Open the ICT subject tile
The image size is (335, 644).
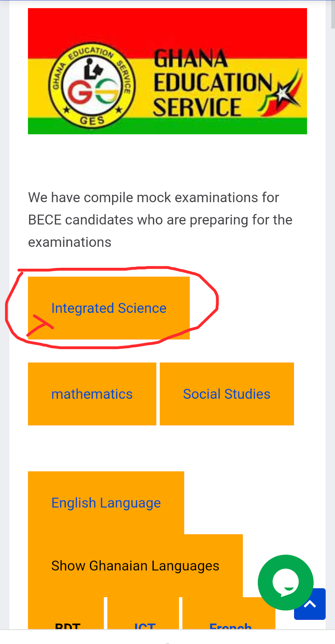click(x=144, y=624)
